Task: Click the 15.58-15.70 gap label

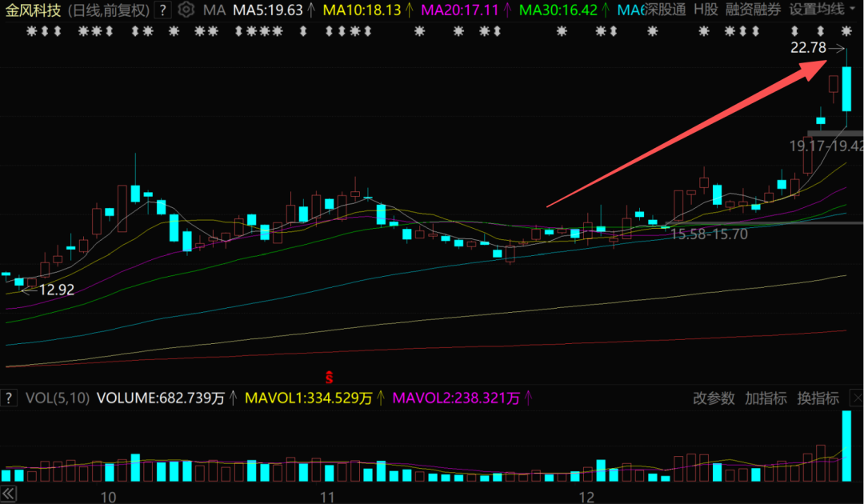Action: [709, 234]
